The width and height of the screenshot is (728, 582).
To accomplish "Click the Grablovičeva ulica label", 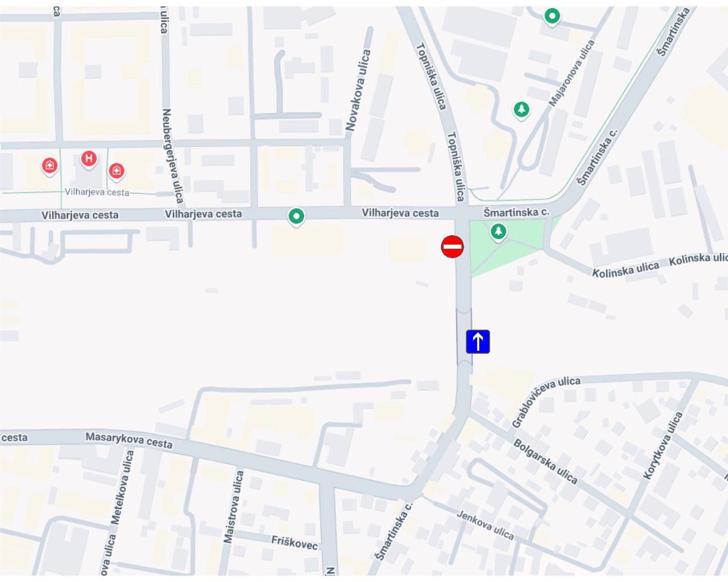I will tap(546, 401).
